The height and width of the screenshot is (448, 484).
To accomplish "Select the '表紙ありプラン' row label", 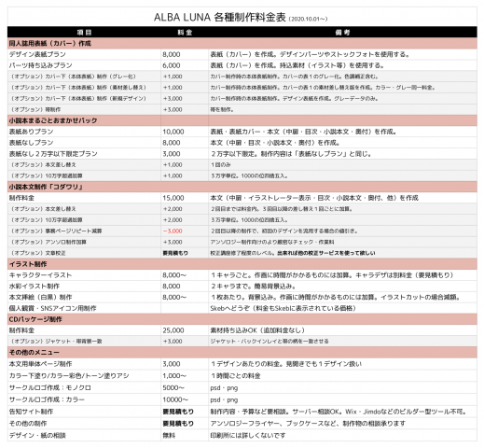I will pos(31,132).
